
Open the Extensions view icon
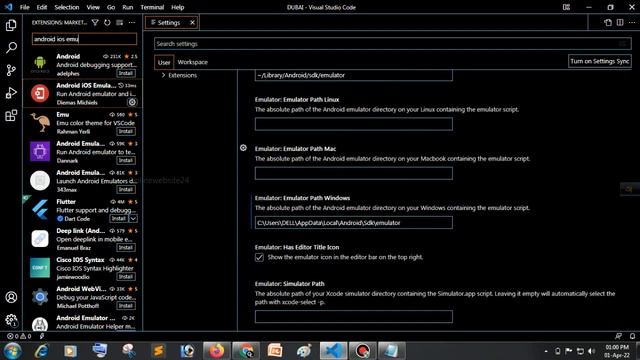pyautogui.click(x=11, y=116)
